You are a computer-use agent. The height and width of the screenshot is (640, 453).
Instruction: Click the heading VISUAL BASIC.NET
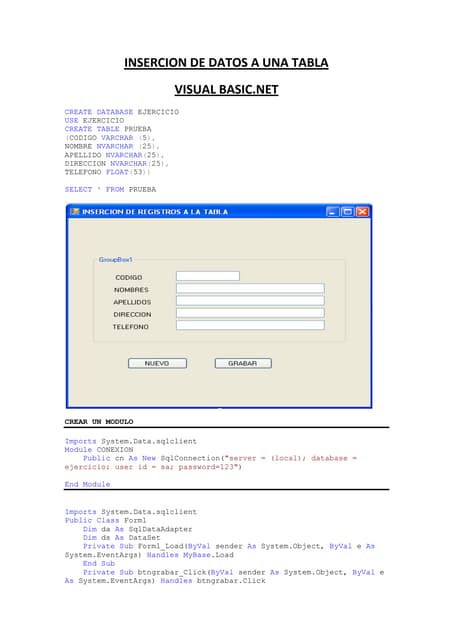226,90
